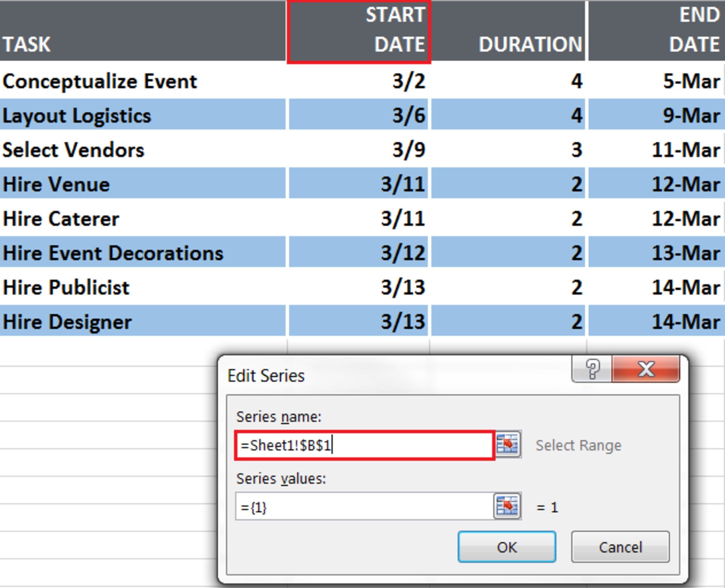Click the Hire Event Decorations cell
The width and height of the screenshot is (725, 588).
[143, 253]
